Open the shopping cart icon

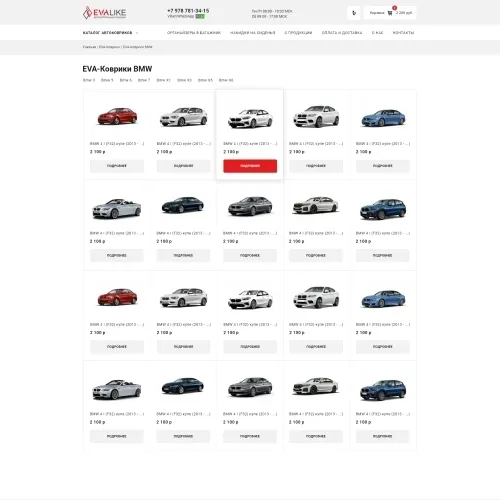click(x=390, y=13)
